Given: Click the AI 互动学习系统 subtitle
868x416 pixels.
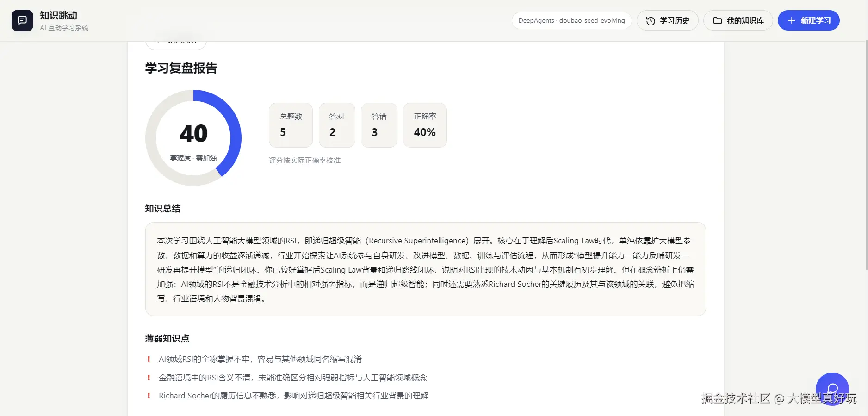Looking at the screenshot, I should tap(64, 28).
